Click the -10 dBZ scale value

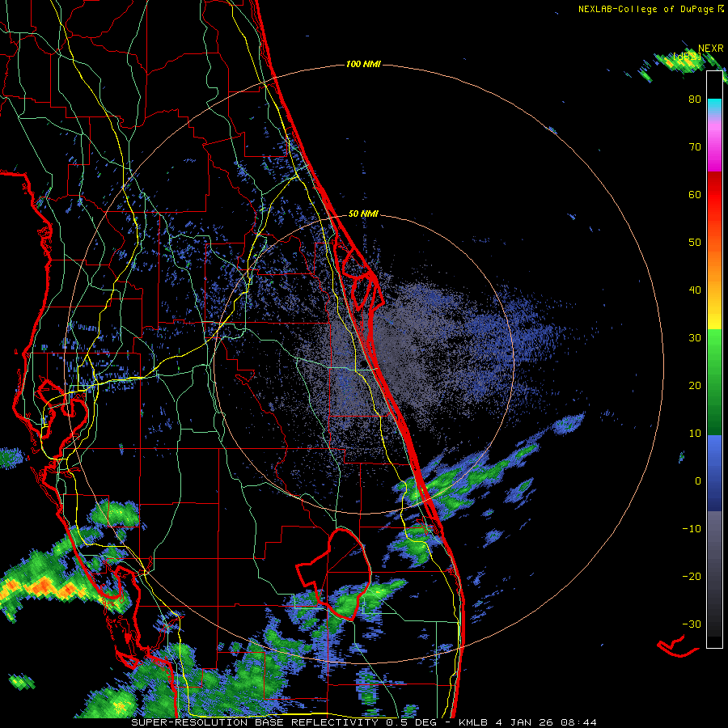pos(692,529)
